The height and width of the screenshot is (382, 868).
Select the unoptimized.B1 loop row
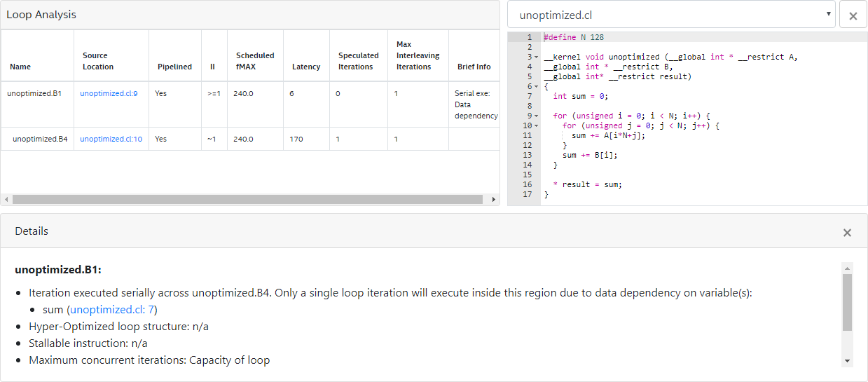pyautogui.click(x=34, y=93)
